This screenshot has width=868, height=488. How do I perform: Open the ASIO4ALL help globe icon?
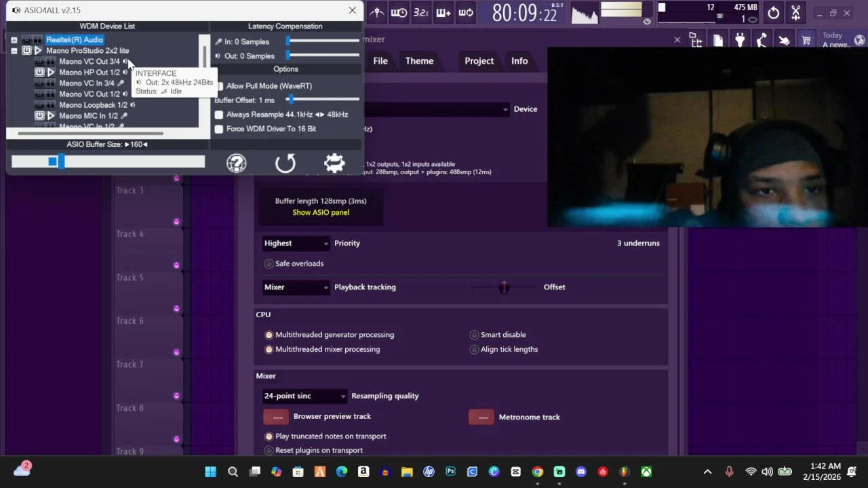pos(236,163)
